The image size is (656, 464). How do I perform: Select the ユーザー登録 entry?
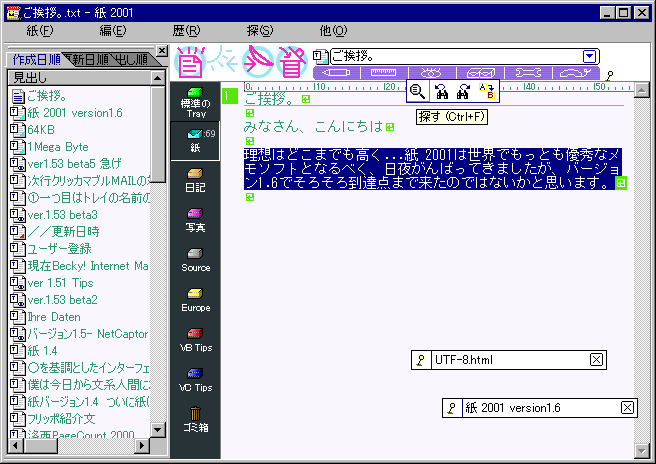pyautogui.click(x=79, y=249)
